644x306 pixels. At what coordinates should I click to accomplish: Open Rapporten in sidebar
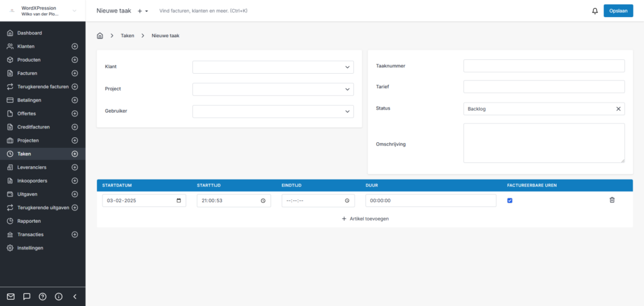pos(29,221)
